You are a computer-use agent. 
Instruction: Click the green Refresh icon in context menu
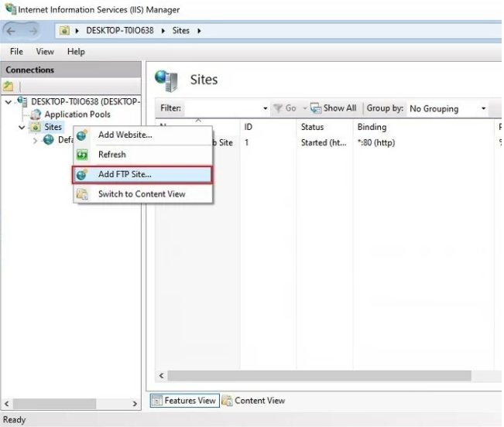coord(82,155)
